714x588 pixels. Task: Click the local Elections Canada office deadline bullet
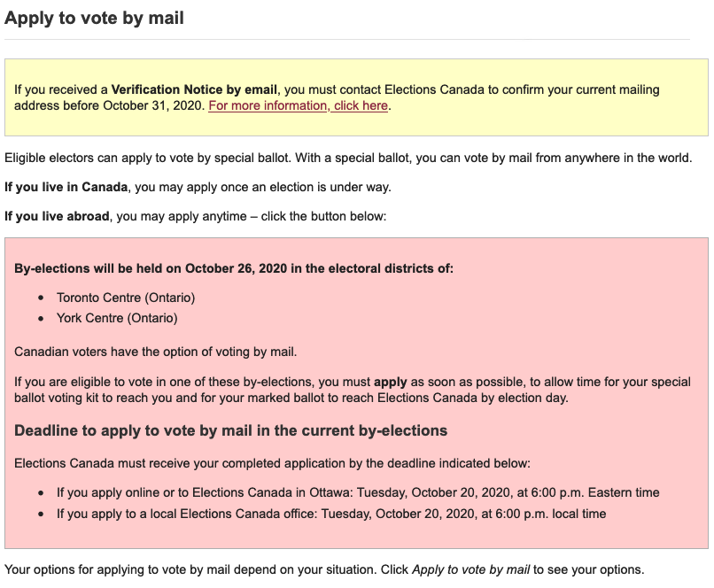tap(331, 514)
